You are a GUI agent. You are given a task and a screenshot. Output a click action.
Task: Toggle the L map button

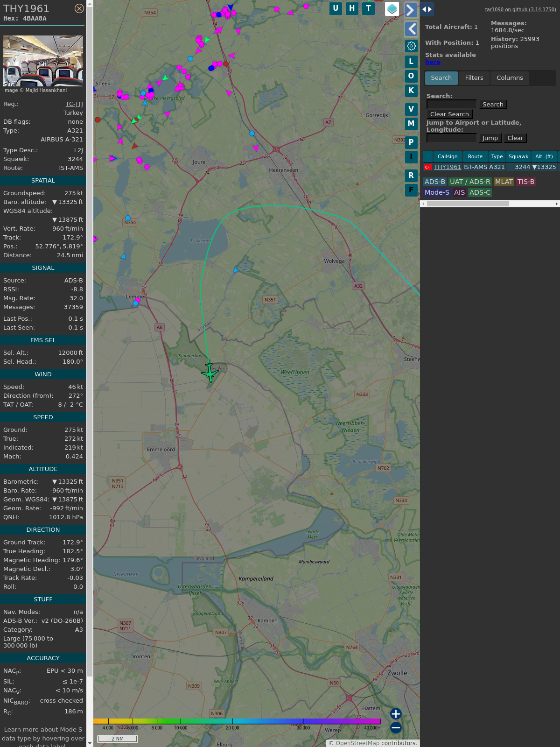tap(411, 61)
